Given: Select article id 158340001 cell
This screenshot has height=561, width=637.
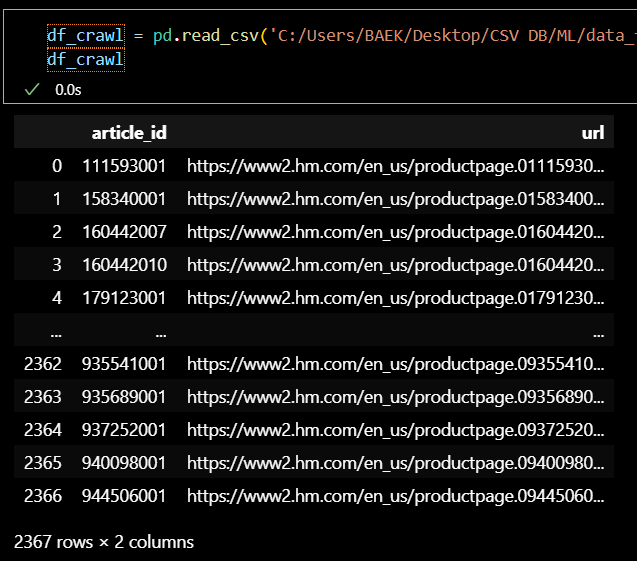Looking at the screenshot, I should pos(124,199).
